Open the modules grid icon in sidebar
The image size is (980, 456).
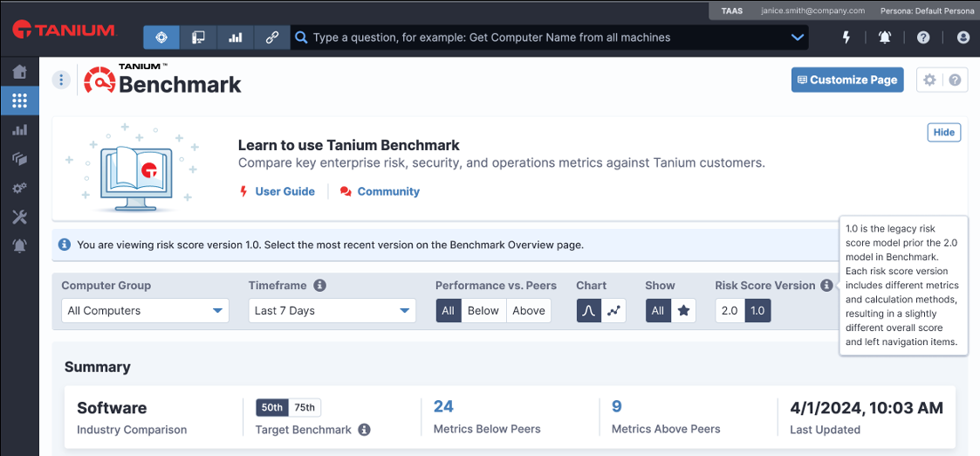19,100
